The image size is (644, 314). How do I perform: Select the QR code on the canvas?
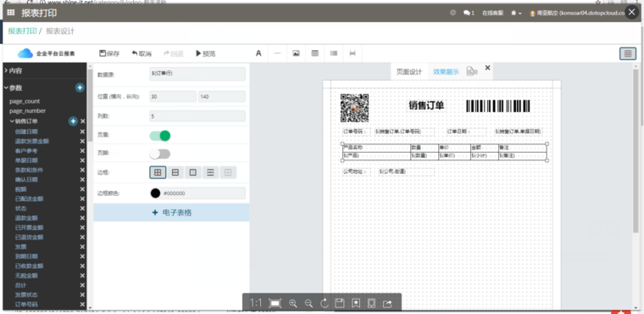[354, 108]
